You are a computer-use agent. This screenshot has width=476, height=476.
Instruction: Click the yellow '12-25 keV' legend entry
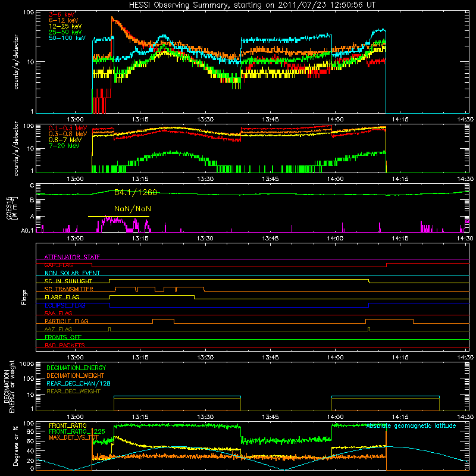click(65, 26)
